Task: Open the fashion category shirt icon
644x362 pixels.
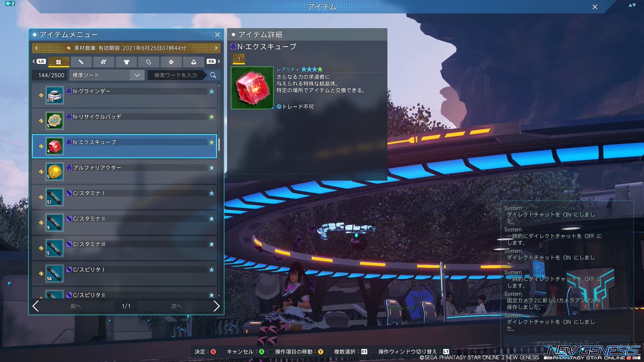Action: [x=127, y=62]
